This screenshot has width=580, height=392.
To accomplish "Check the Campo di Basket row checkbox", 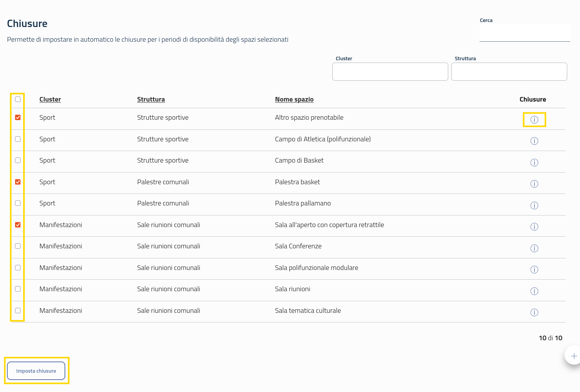I will (x=18, y=160).
